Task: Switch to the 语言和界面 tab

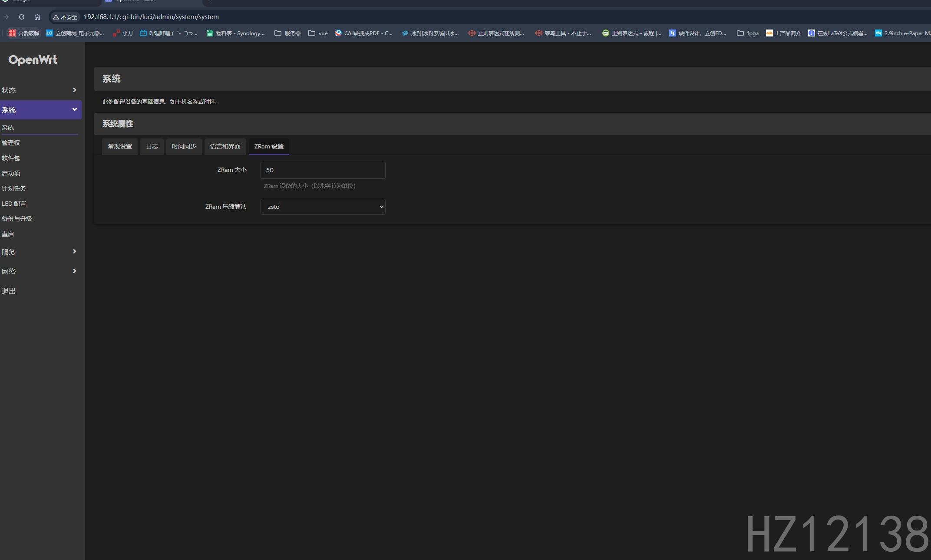Action: (225, 146)
